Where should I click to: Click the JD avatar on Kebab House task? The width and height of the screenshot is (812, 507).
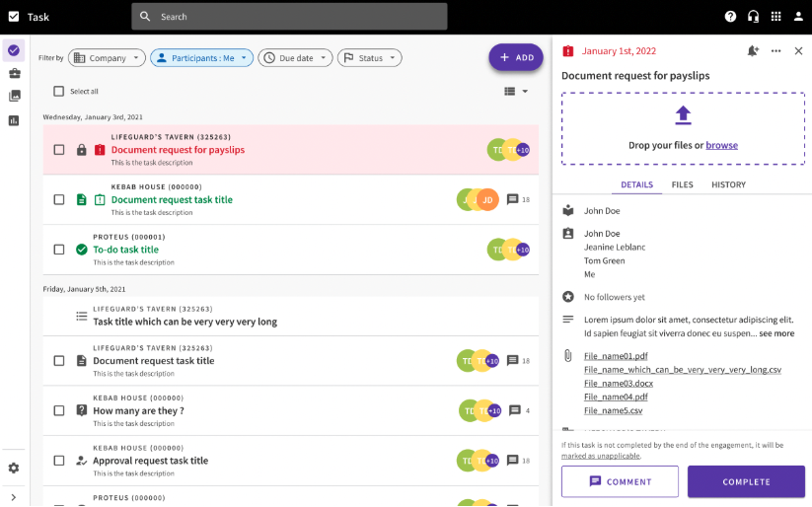(487, 200)
